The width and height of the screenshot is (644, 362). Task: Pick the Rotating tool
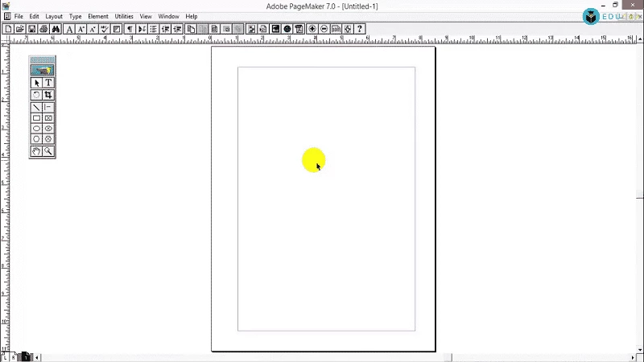[36, 95]
